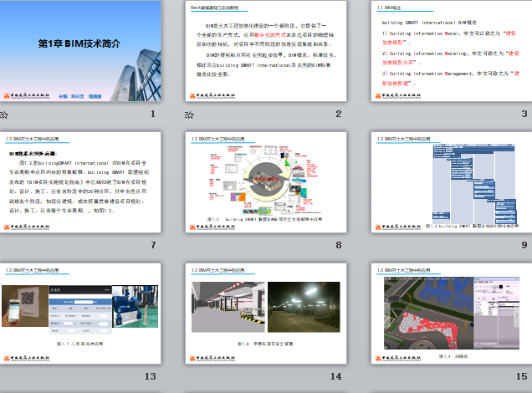Click the slide number label 2
This screenshot has width=532, height=393.
(339, 114)
